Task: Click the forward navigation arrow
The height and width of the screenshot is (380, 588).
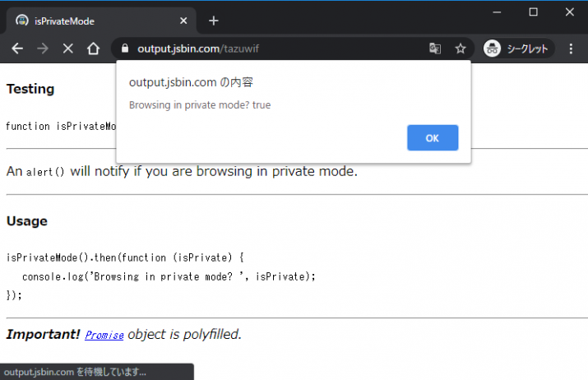Action: tap(43, 49)
